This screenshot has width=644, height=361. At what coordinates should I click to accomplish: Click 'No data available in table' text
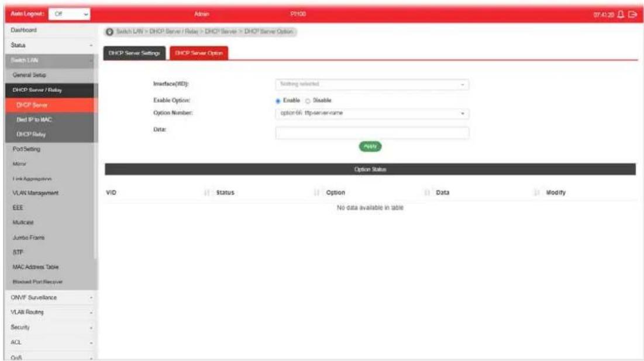point(370,208)
